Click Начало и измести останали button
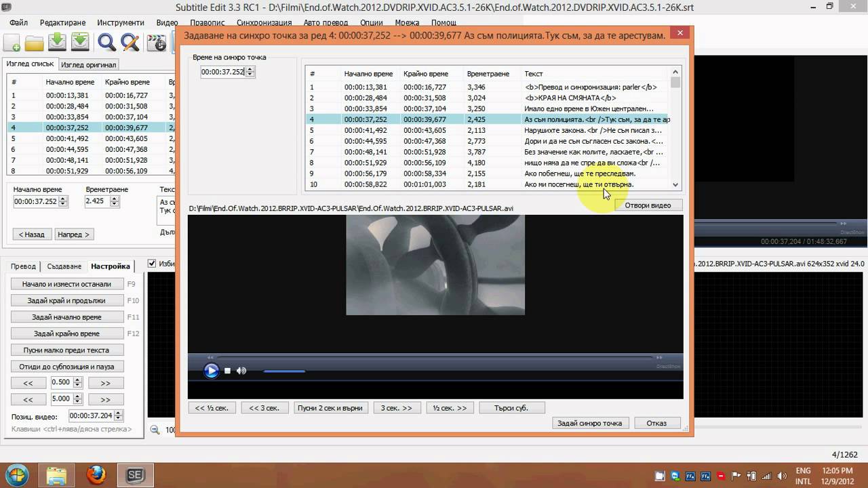Screen dimensions: 868x488 pyautogui.click(x=66, y=284)
